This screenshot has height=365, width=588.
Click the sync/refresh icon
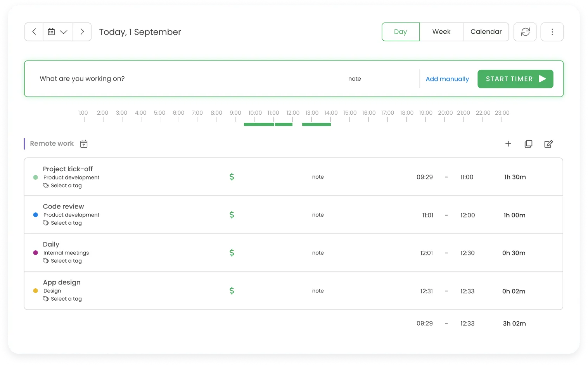pos(525,32)
